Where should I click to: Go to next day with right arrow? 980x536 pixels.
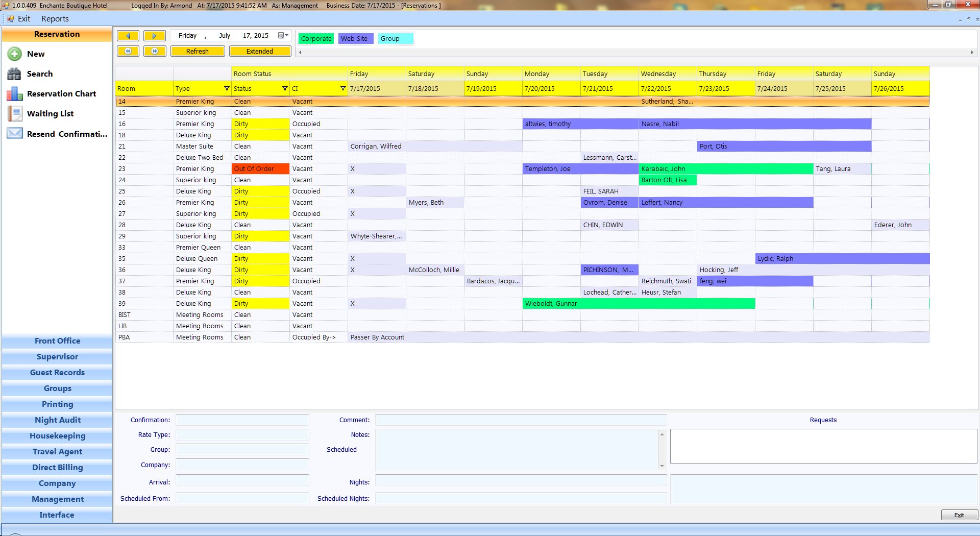[x=154, y=36]
